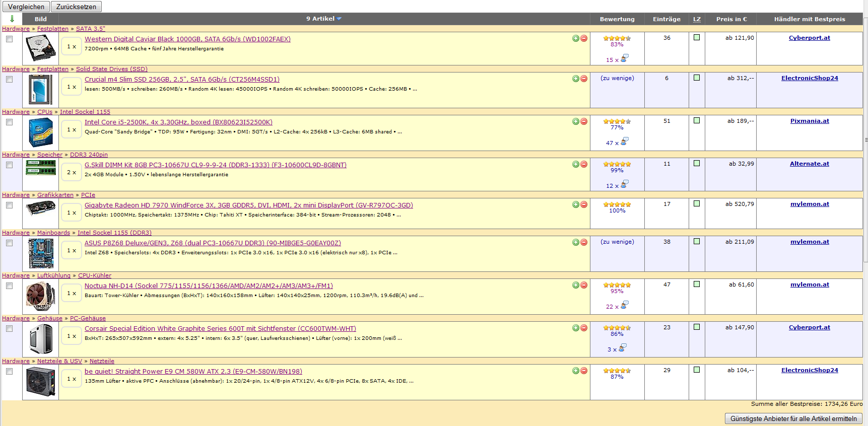Click red minus for Corsair 600T case
This screenshot has width=868, height=426.
pyautogui.click(x=584, y=328)
